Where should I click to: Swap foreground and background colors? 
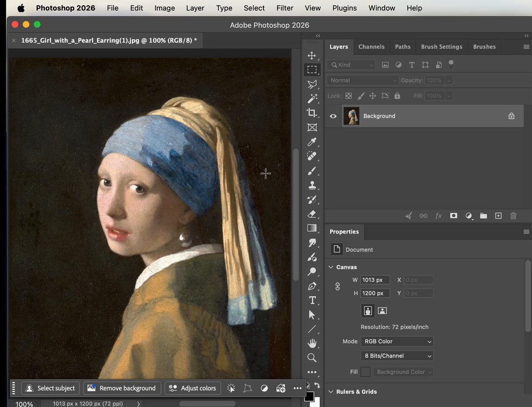click(x=317, y=385)
